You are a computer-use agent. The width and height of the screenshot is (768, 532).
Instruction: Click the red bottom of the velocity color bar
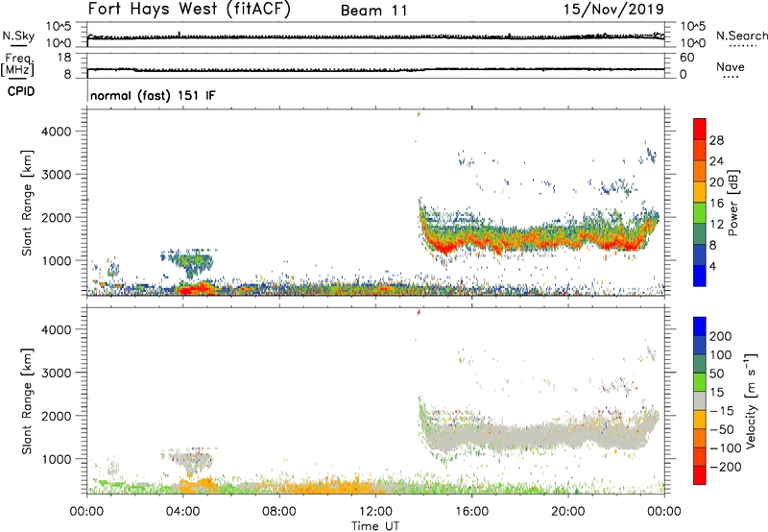click(x=700, y=475)
